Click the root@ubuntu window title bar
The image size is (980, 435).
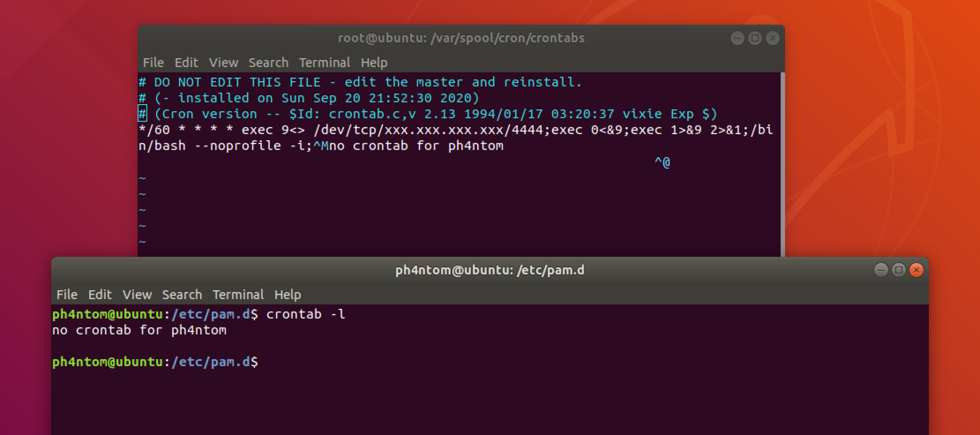[x=461, y=38]
